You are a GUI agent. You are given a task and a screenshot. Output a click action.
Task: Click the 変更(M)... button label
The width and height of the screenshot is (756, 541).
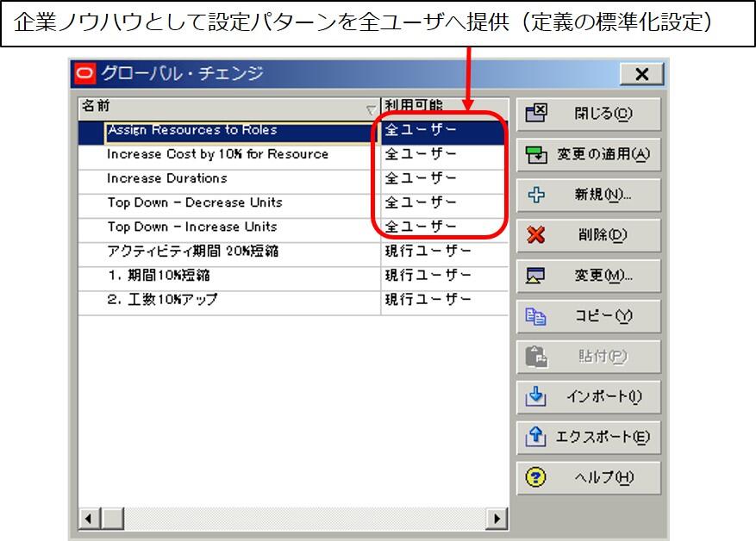pyautogui.click(x=603, y=276)
